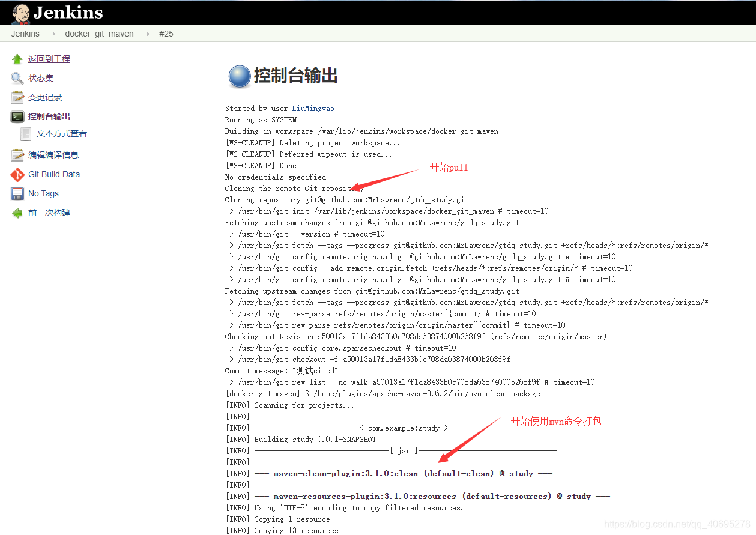The width and height of the screenshot is (756, 535).
Task: Open user LiuMingyao link in console
Action: pos(313,109)
